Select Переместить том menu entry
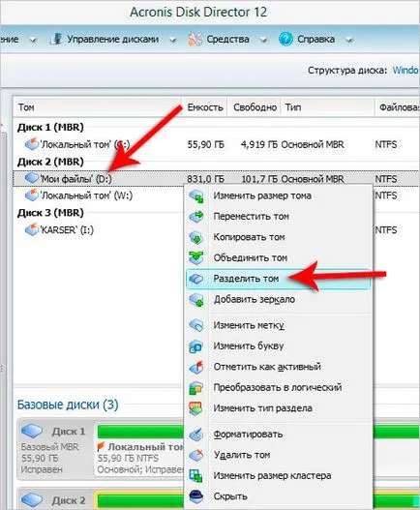The image size is (420, 510). (278, 217)
